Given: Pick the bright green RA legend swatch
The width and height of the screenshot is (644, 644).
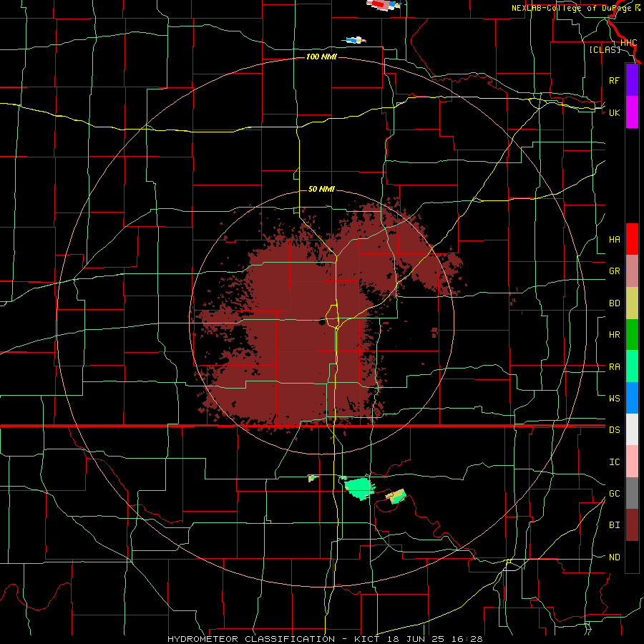Looking at the screenshot, I should (x=632, y=366).
